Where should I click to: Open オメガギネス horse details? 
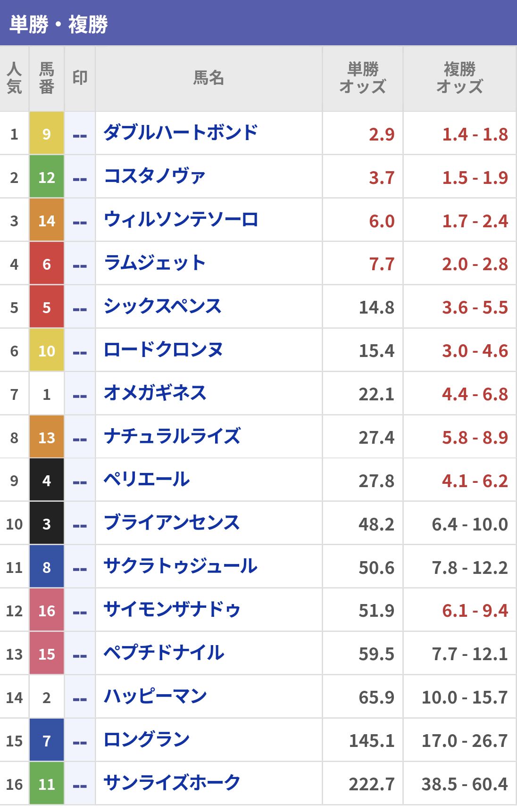click(155, 394)
